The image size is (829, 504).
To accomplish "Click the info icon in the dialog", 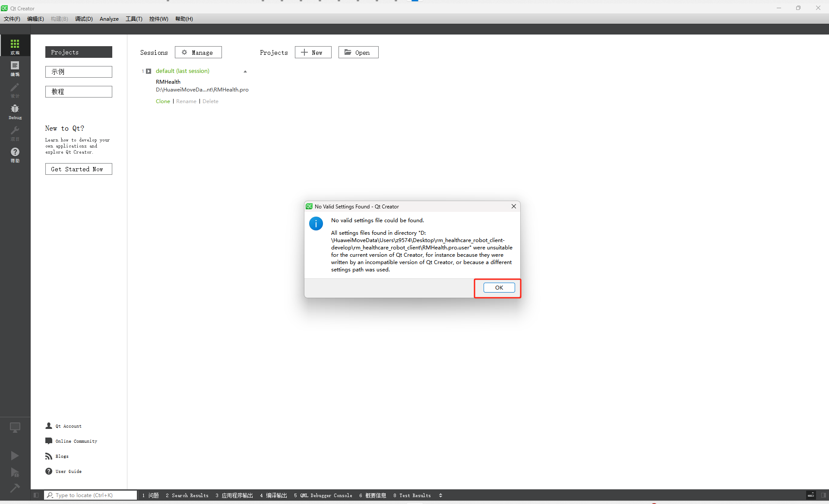I will coord(316,224).
